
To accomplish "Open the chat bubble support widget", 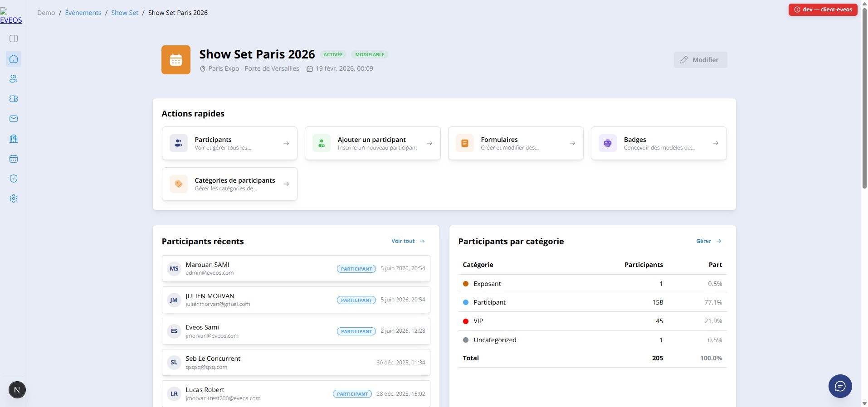I will point(840,386).
